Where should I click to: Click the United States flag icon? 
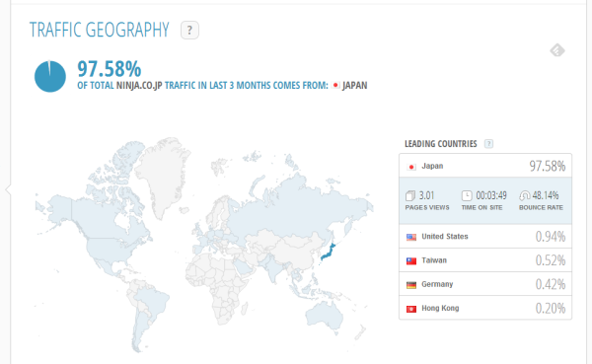411,237
